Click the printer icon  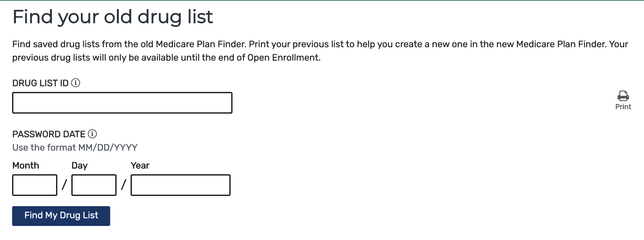623,96
